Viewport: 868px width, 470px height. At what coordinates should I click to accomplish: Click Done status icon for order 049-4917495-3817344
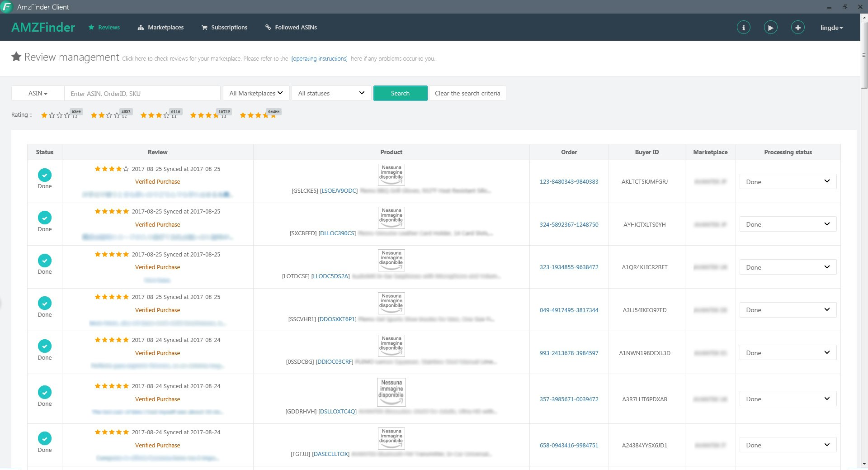coord(44,303)
